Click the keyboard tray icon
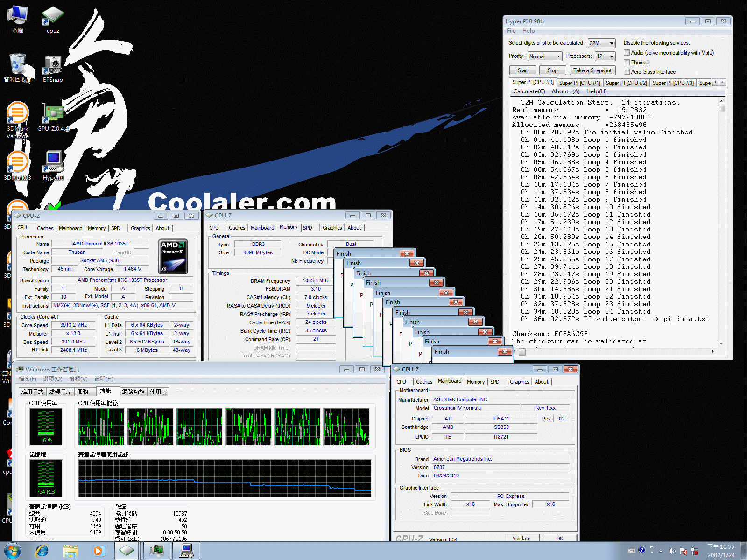The height and width of the screenshot is (560, 747). (631, 550)
